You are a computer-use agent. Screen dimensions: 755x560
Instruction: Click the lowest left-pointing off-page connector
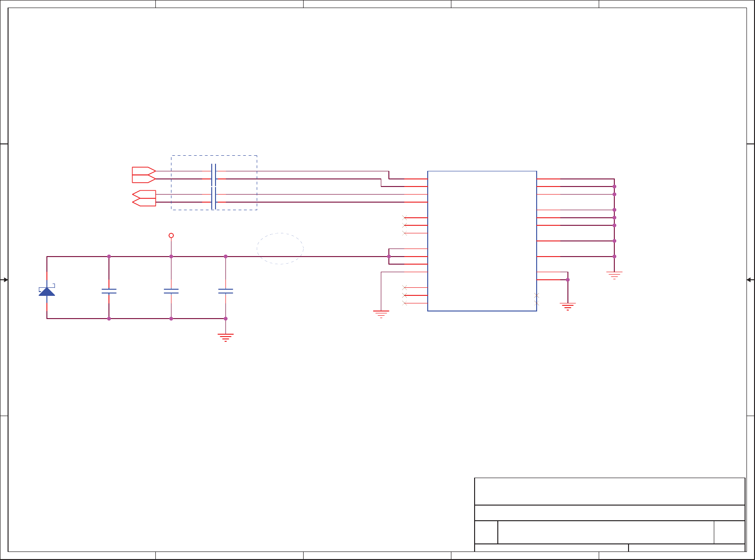click(x=144, y=202)
